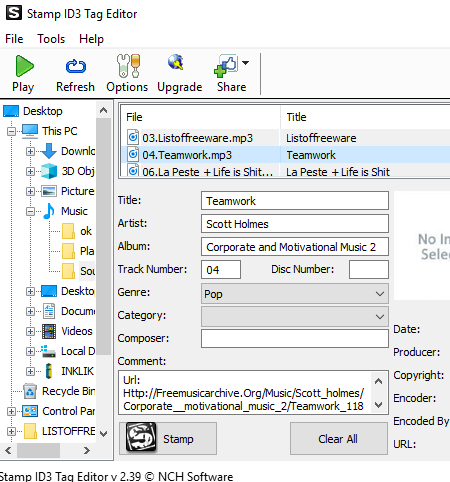Open the Tools menu

(51, 39)
